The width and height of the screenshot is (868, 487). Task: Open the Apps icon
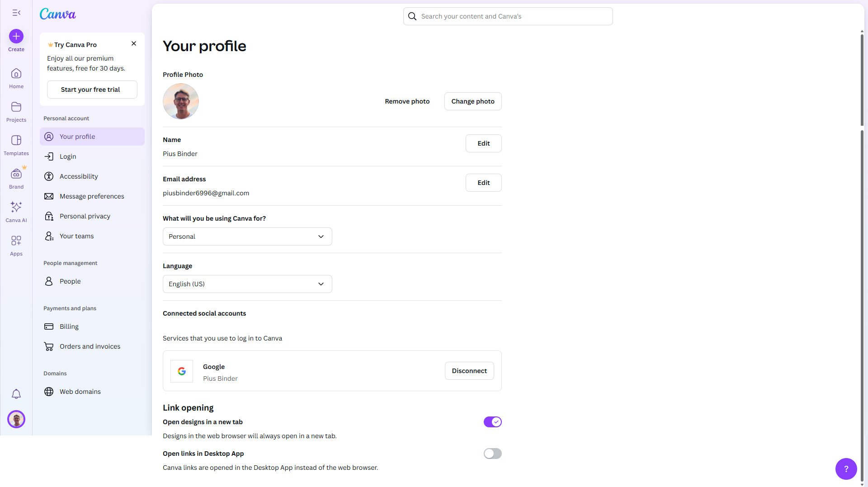point(16,241)
